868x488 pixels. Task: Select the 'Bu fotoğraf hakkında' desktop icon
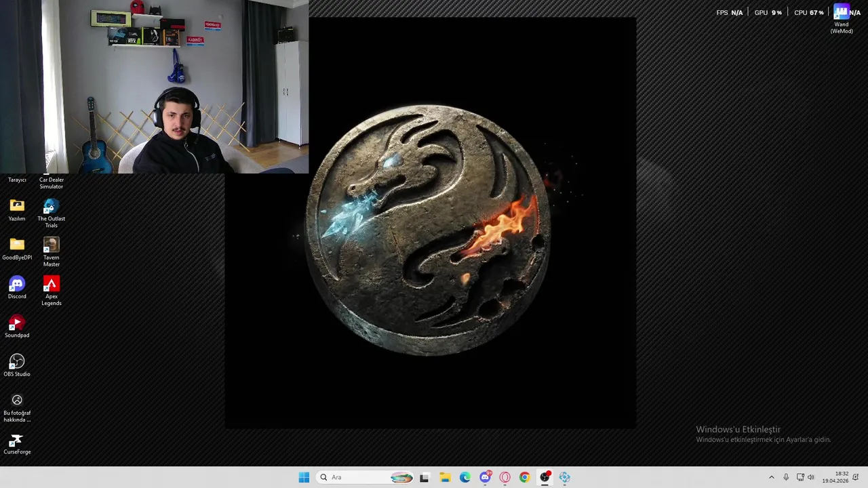pos(17,407)
